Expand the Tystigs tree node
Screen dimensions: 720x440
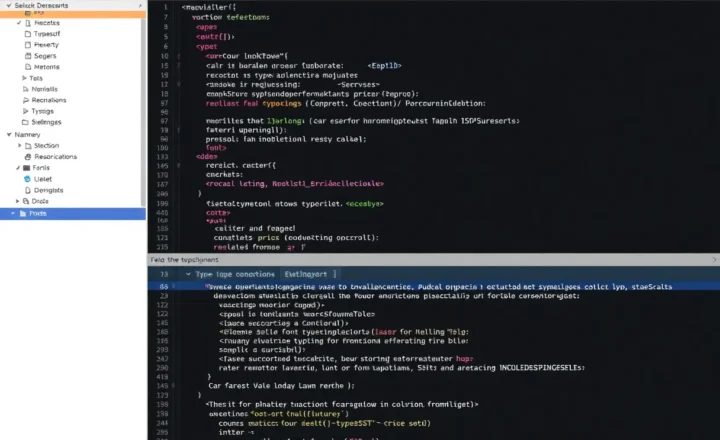click(x=25, y=111)
